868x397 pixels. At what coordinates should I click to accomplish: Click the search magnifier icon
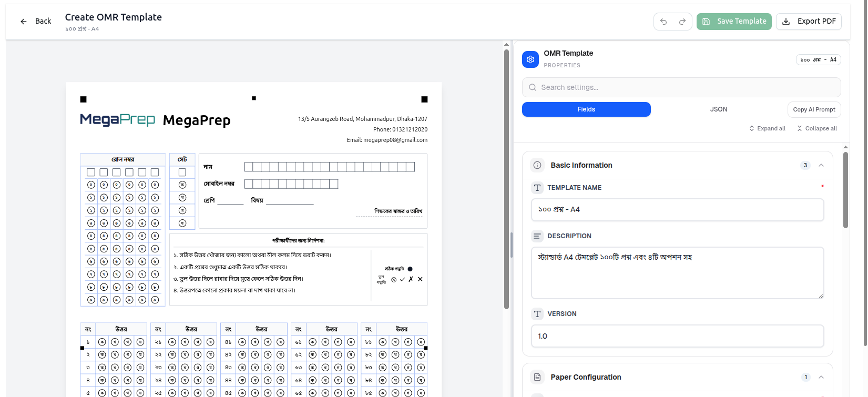point(533,87)
